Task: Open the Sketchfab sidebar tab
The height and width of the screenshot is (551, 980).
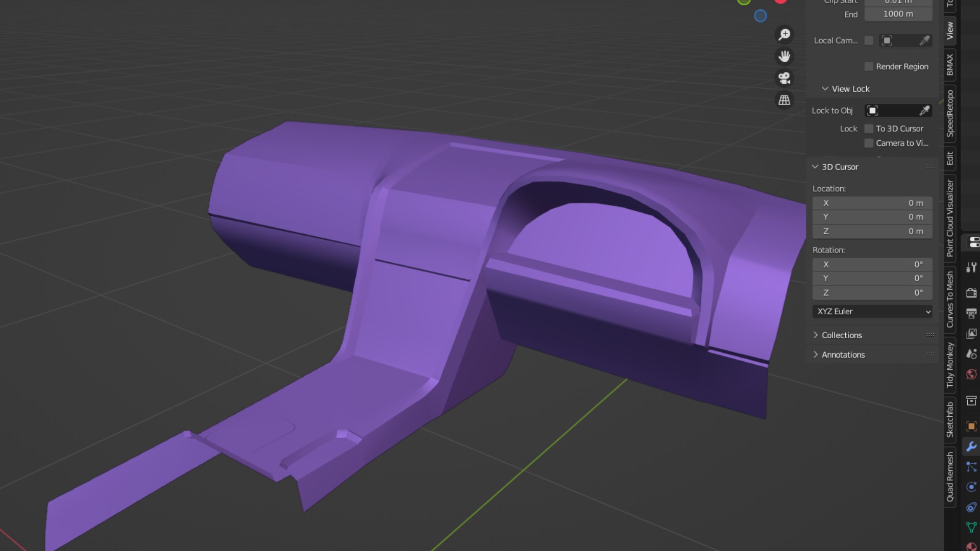Action: point(950,419)
